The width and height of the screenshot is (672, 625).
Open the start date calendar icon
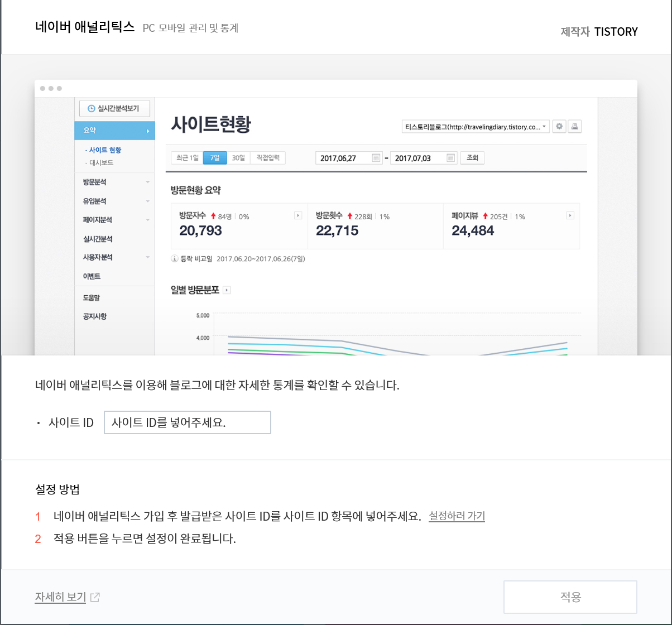(x=376, y=158)
